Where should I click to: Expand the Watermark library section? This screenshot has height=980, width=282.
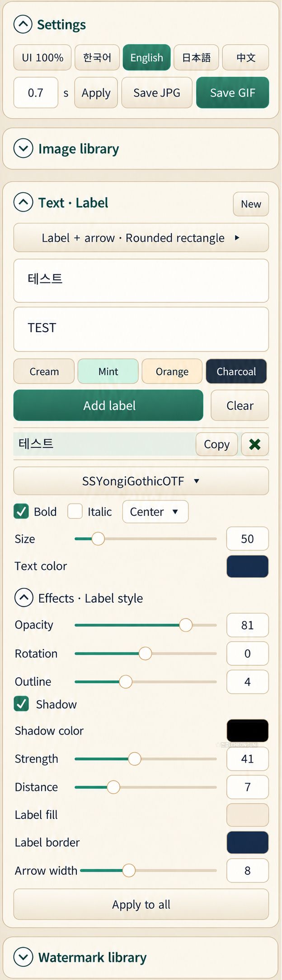tap(23, 957)
